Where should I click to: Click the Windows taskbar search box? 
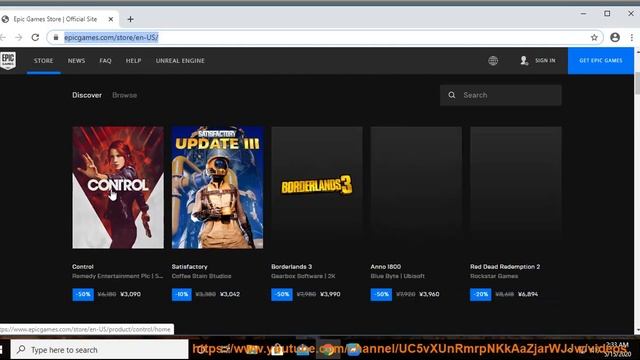(100, 350)
